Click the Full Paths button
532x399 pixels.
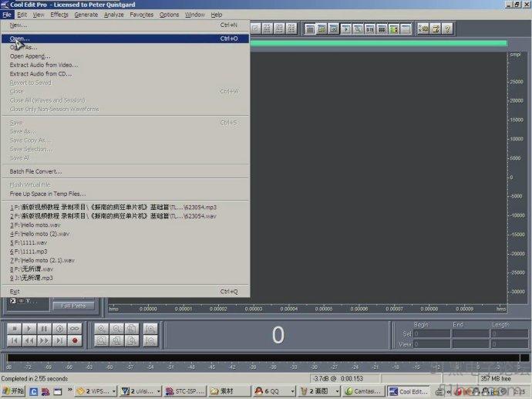(73, 306)
